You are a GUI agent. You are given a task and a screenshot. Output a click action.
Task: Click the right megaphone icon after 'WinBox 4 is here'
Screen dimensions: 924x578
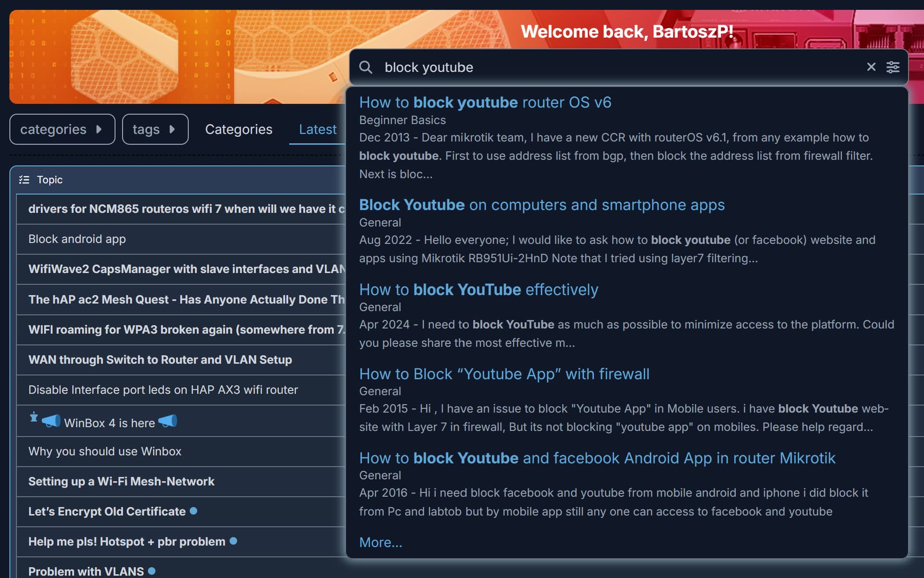click(167, 421)
